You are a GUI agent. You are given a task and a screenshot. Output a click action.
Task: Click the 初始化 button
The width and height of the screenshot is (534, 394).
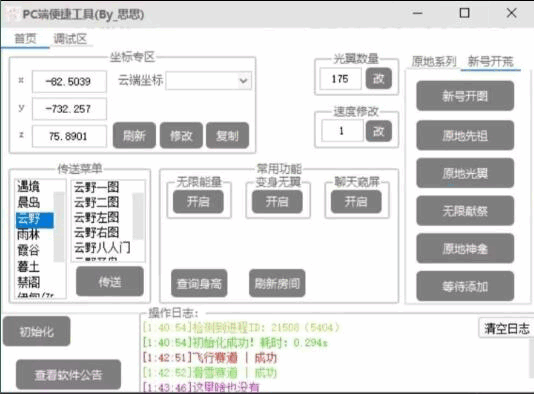click(36, 331)
